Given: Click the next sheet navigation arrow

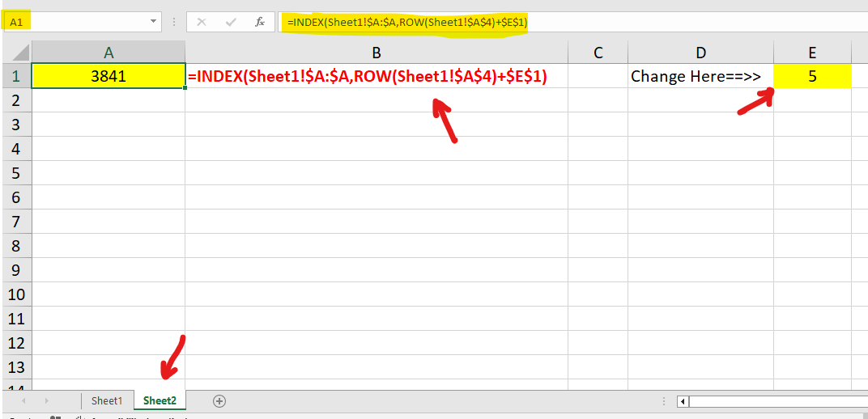Looking at the screenshot, I should [x=46, y=400].
